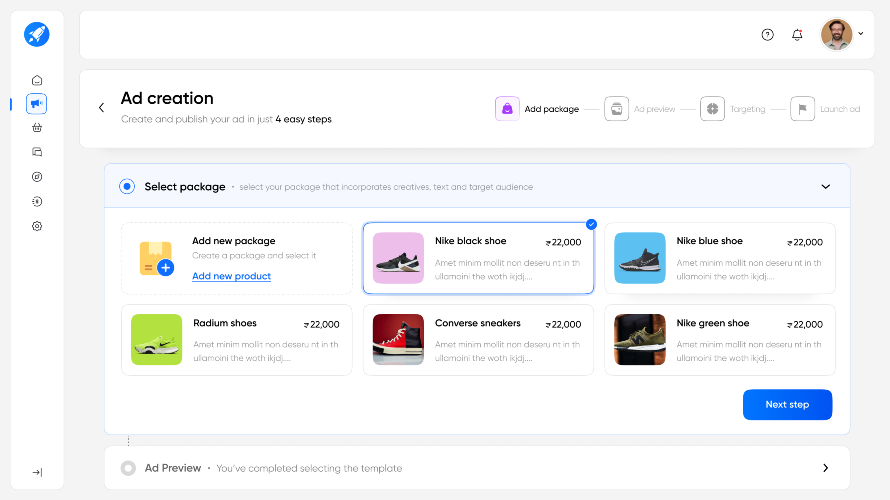Click the Nike blue shoe thumbnail

pos(640,258)
